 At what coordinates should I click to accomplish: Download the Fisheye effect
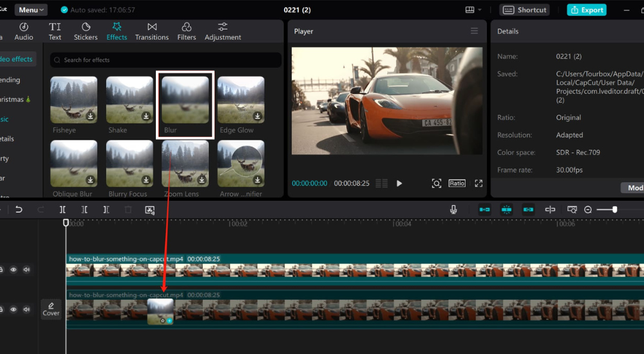pos(90,116)
